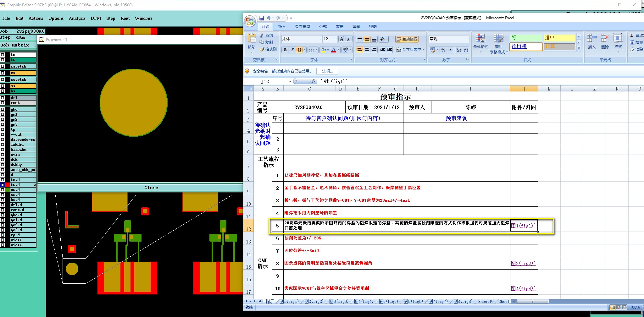Click the Insert Function fx icon
This screenshot has width=644, height=317.
(314, 81)
